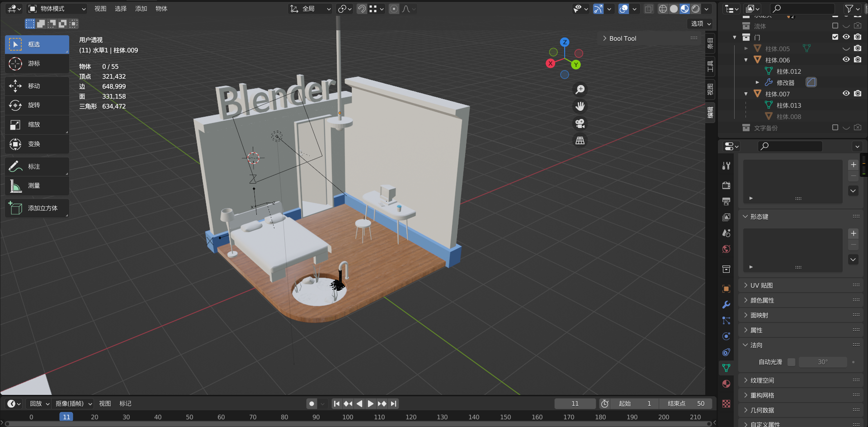This screenshot has width=868, height=427.
Task: Open the 添加 menu
Action: pos(141,9)
